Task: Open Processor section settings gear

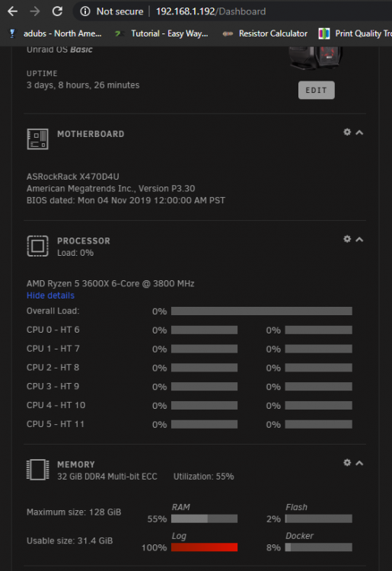Action: pos(347,239)
